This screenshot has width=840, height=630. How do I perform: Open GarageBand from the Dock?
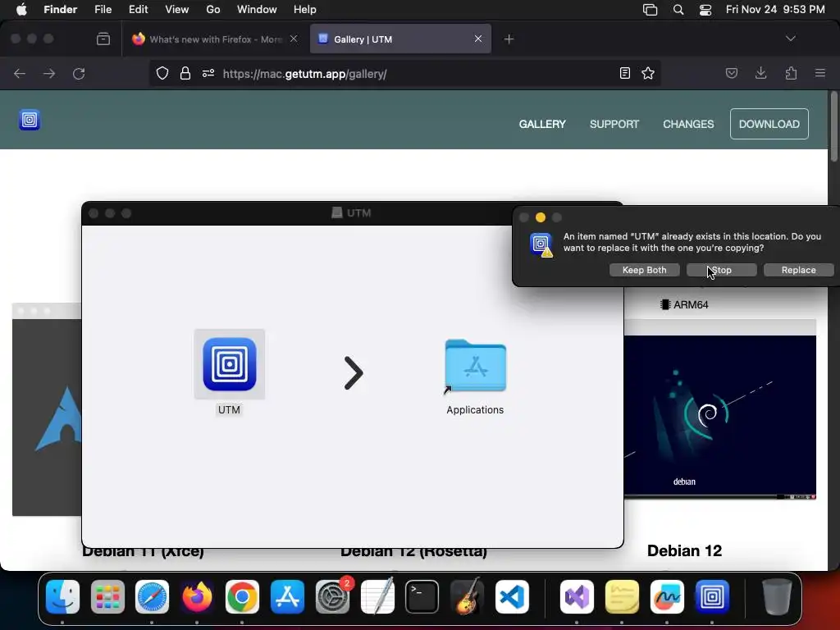[467, 597]
